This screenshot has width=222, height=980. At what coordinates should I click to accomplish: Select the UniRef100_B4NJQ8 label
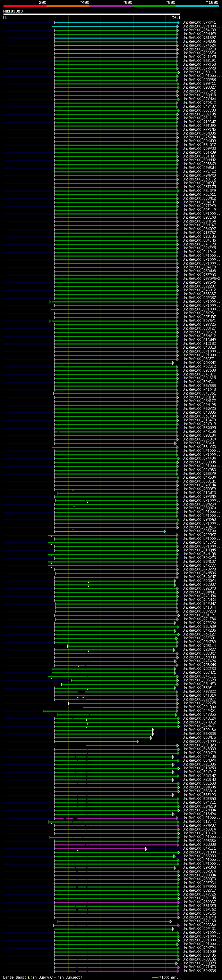(x=199, y=554)
